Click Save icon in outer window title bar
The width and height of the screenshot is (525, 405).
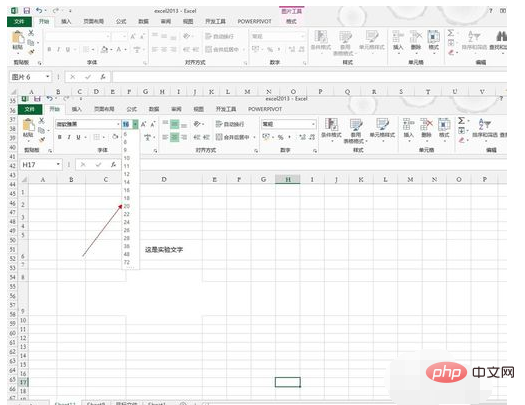point(26,11)
